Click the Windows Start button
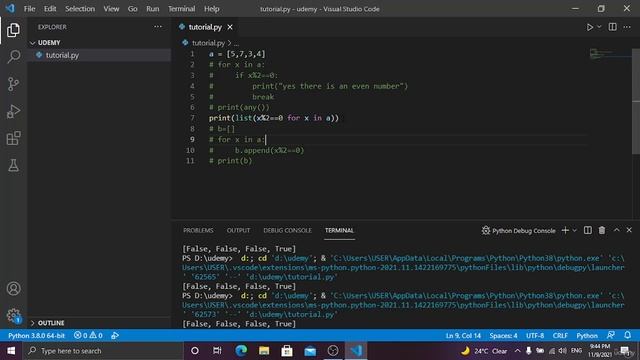 (x=11, y=351)
